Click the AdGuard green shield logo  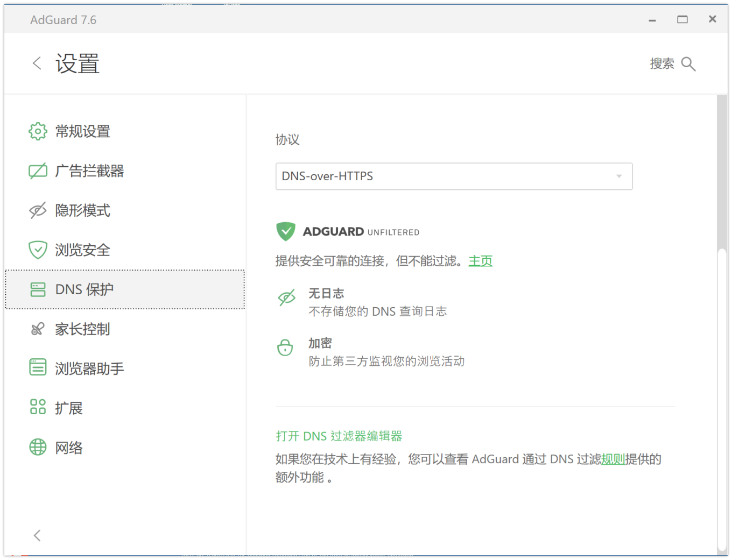pos(286,231)
